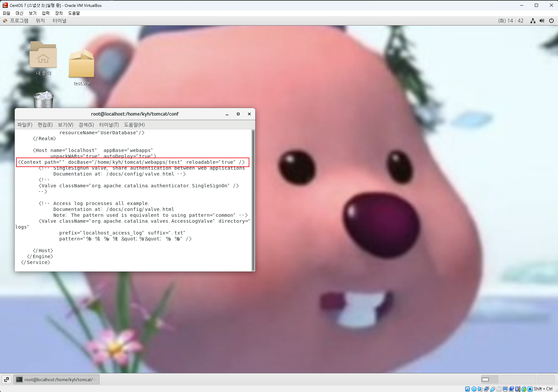Viewport: 558px width, 392px height.
Task: Click the </Realm> closing tag line
Action: click(x=44, y=139)
